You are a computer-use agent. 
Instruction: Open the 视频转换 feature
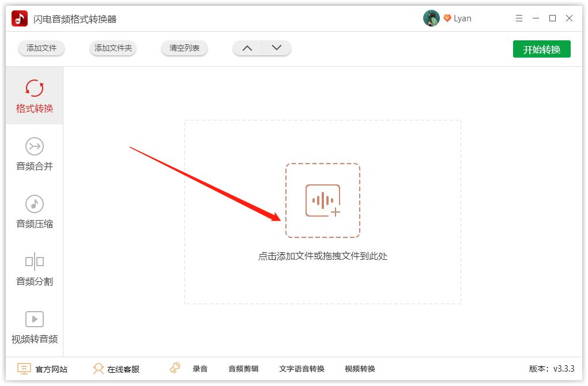360,369
